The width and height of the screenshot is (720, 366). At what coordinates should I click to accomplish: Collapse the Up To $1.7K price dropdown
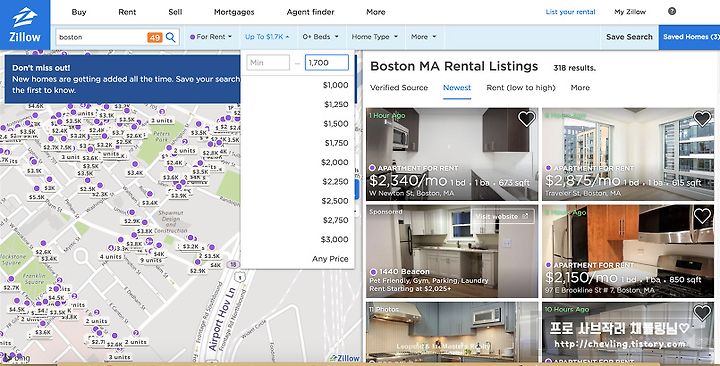267,37
